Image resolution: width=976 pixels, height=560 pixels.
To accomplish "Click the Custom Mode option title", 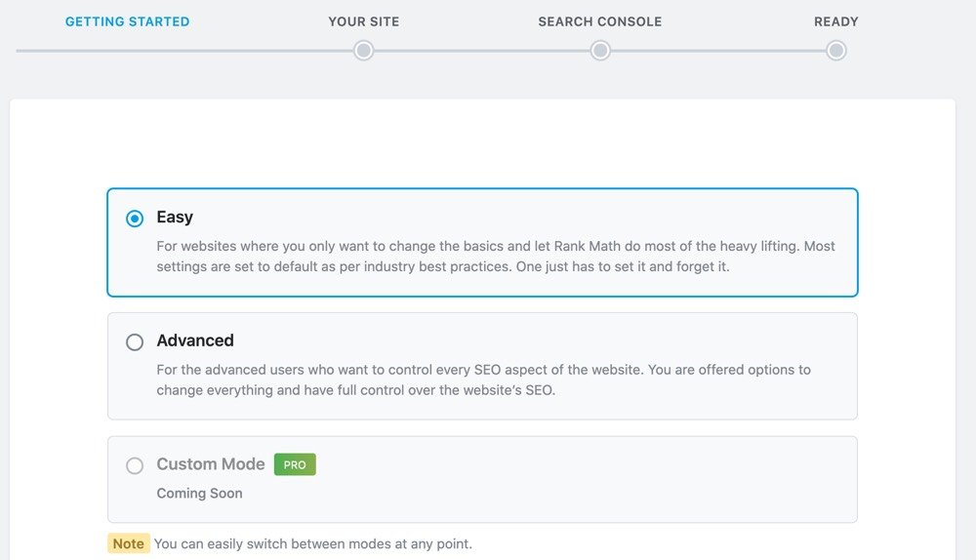I will [211, 464].
